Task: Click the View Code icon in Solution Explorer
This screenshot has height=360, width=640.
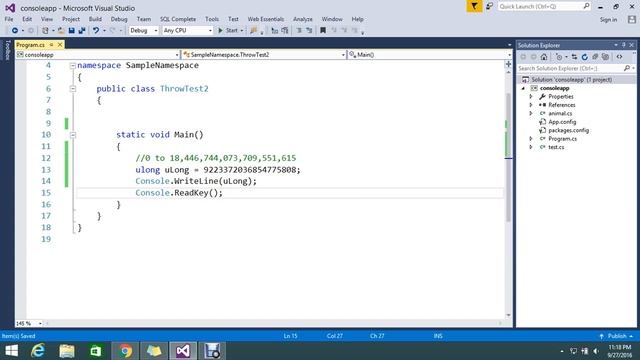Action: tap(619, 57)
